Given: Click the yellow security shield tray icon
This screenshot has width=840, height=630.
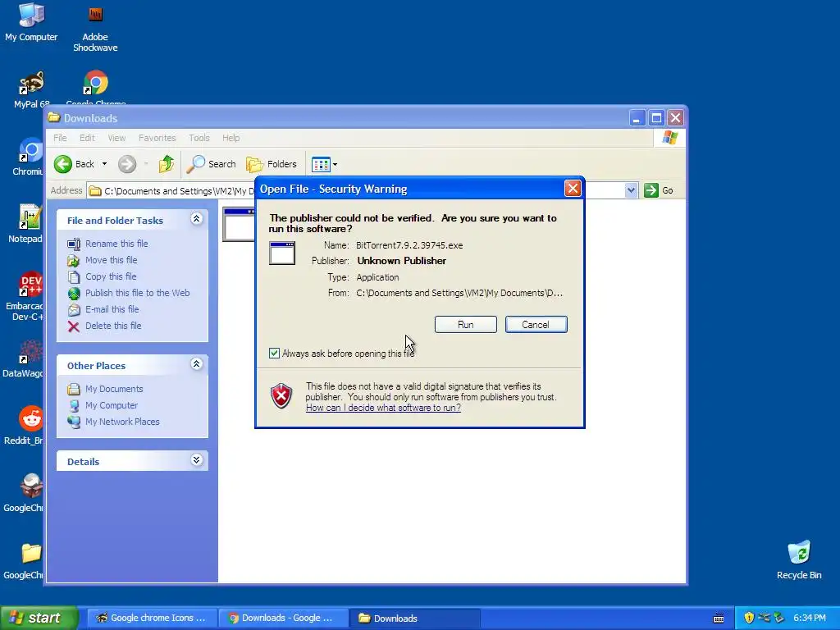Looking at the screenshot, I should pos(749,618).
